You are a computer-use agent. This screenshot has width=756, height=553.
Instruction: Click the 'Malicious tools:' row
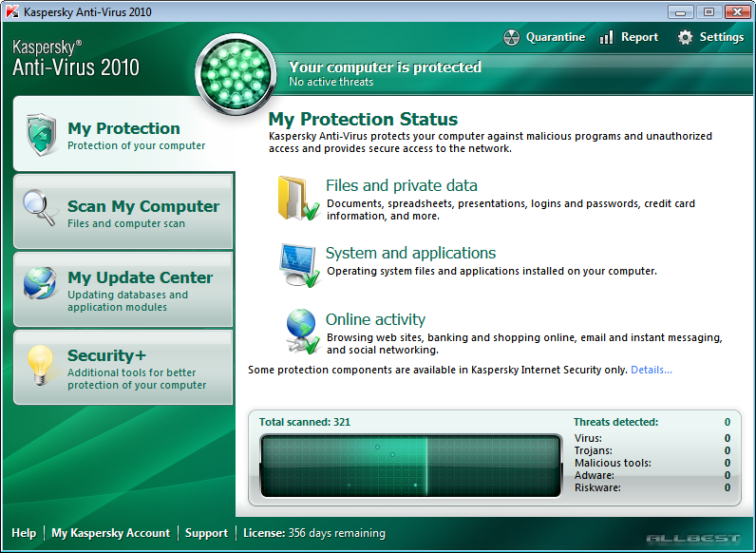[x=652, y=464]
